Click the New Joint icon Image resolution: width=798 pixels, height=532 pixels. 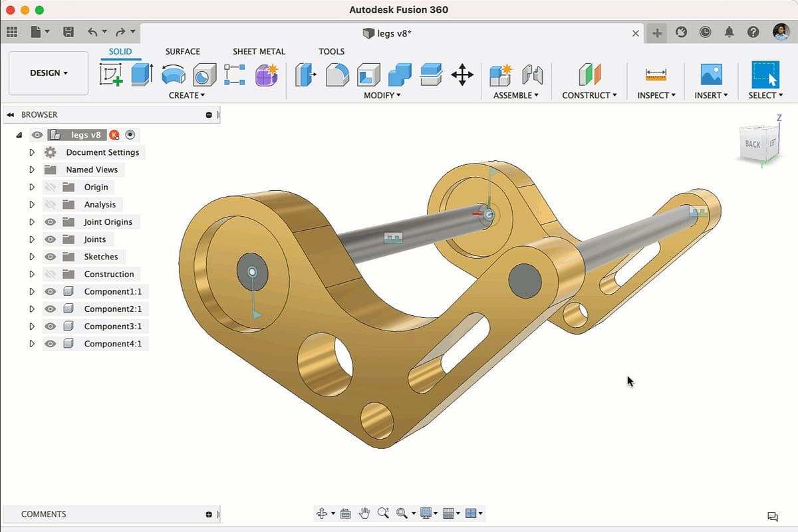(499, 74)
